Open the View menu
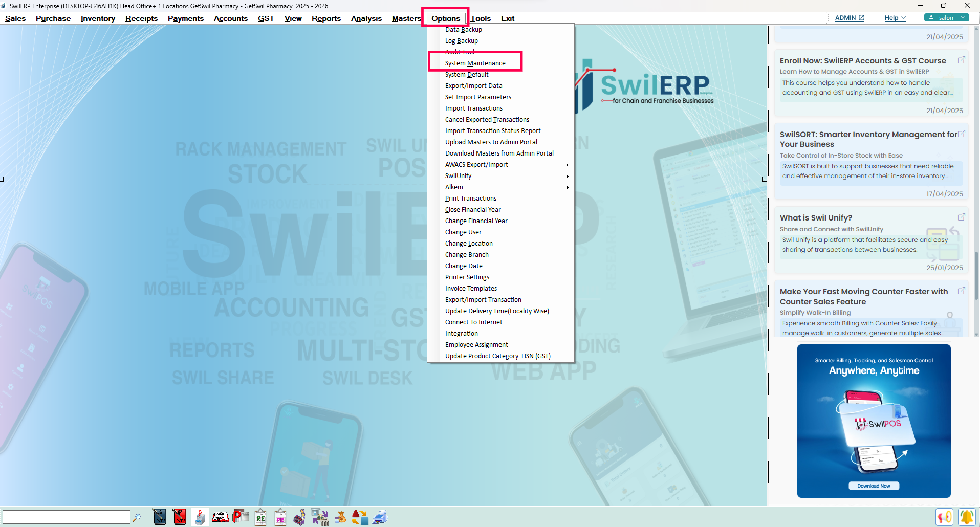 293,18
